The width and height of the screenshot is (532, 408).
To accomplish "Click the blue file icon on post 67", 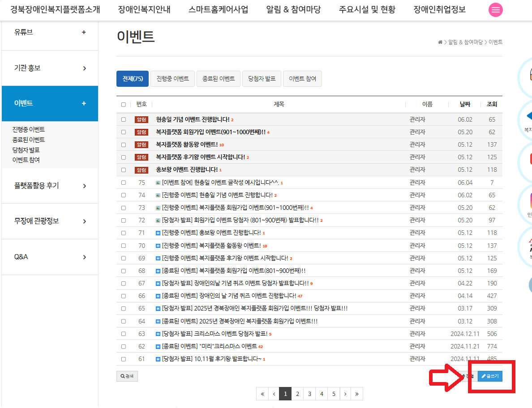I will [x=158, y=283].
